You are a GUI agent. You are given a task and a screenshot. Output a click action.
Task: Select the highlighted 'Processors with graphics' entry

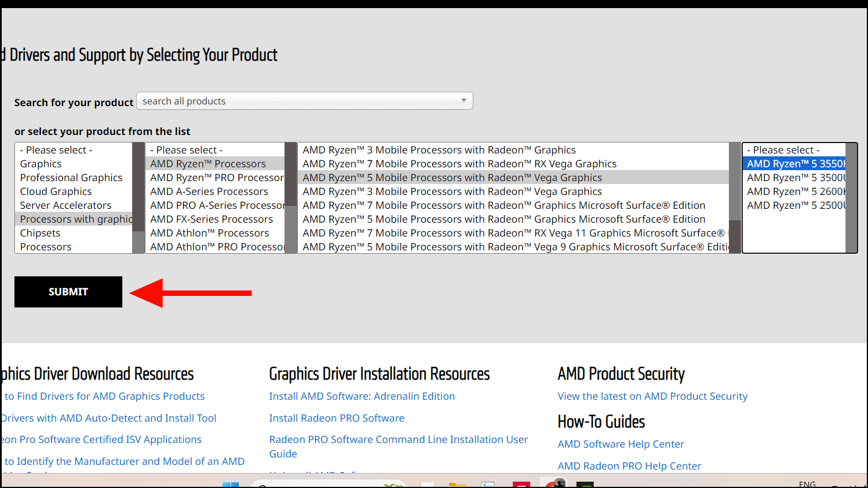pyautogui.click(x=74, y=219)
